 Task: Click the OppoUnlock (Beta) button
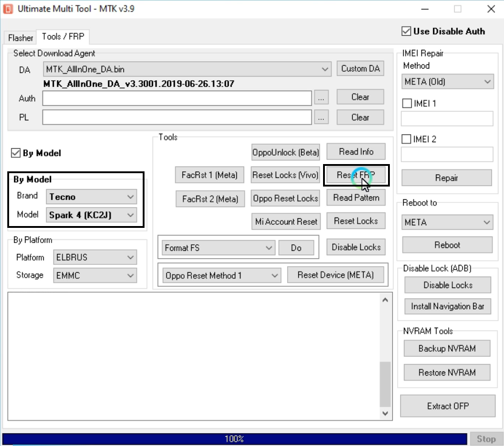pos(285,152)
